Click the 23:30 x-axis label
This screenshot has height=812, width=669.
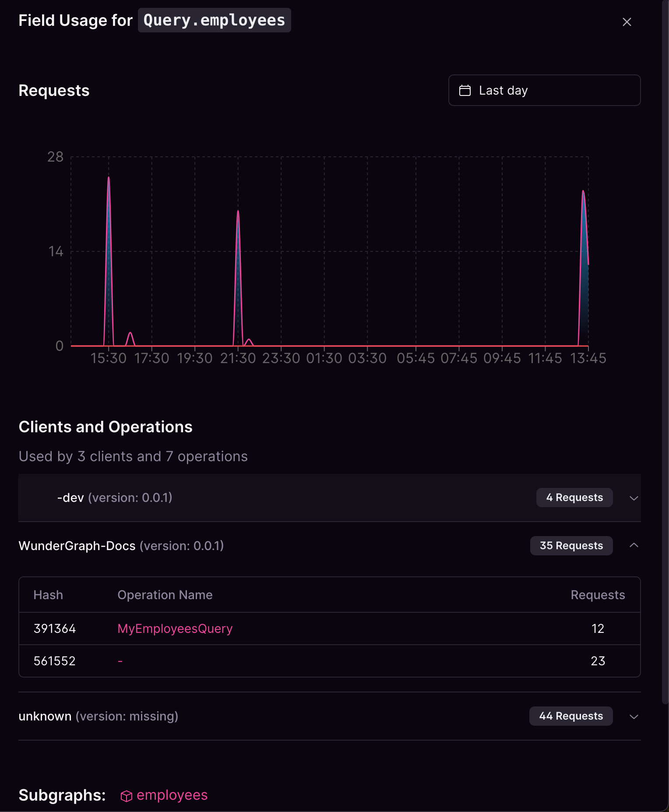click(281, 358)
